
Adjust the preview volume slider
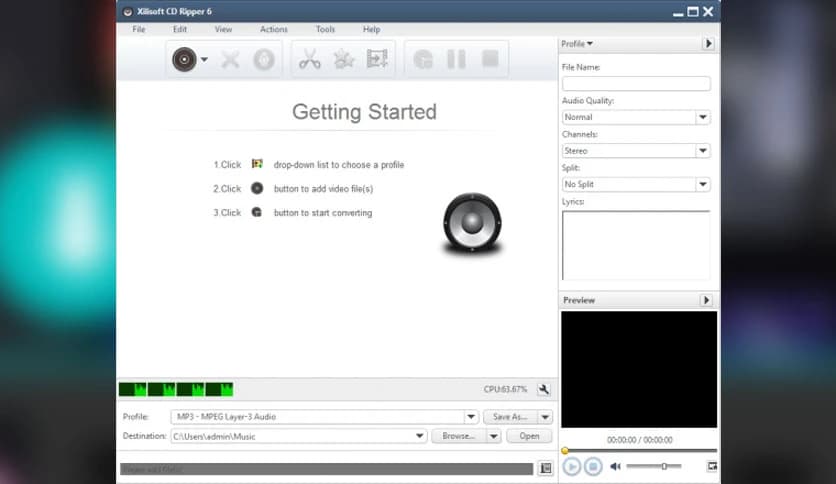click(654, 466)
